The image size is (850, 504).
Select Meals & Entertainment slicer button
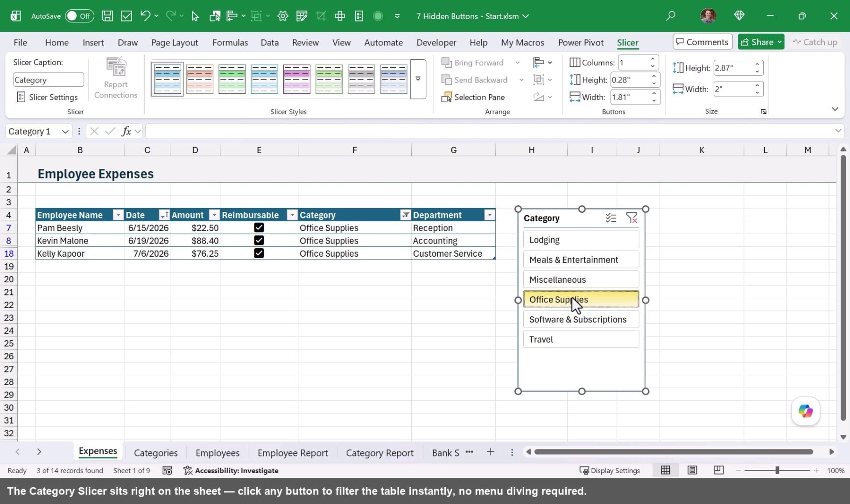581,259
